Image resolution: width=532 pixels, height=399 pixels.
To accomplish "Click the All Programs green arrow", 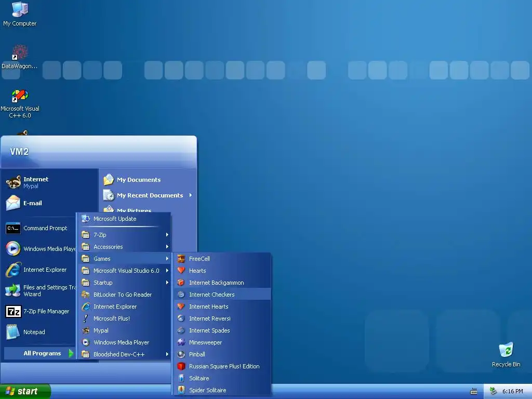I will pyautogui.click(x=71, y=353).
